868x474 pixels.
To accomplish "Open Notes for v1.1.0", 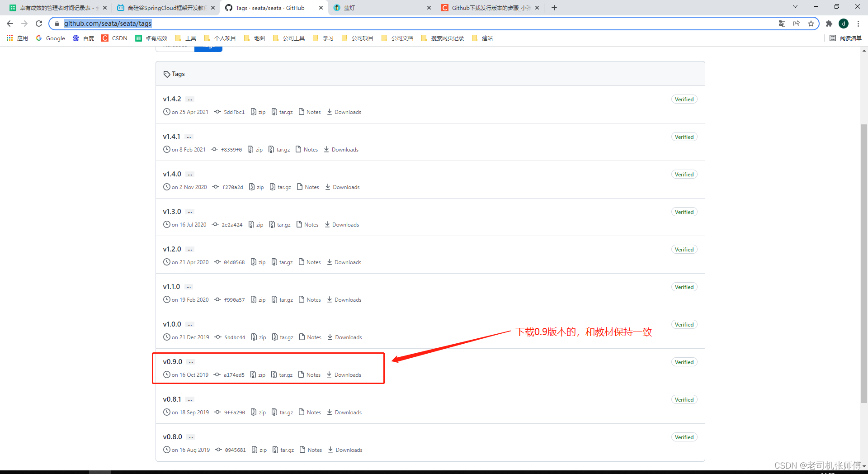I will 310,299.
